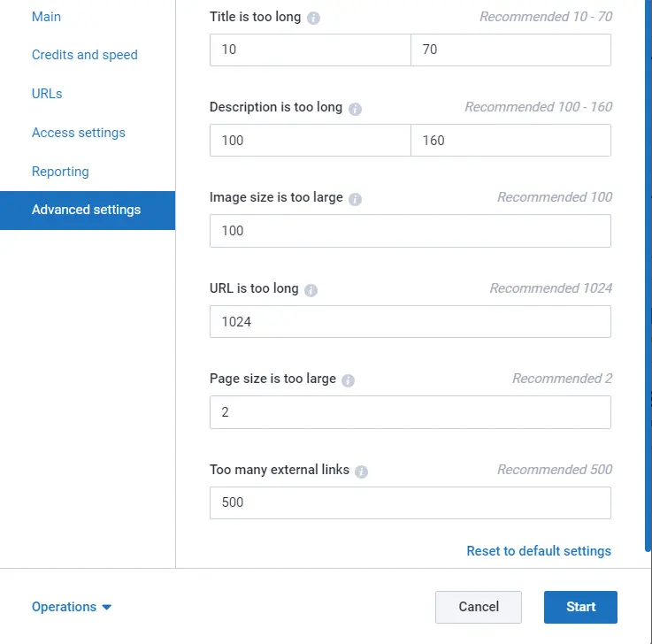Image resolution: width=652 pixels, height=644 pixels.
Task: Click the Start button
Action: coord(580,607)
